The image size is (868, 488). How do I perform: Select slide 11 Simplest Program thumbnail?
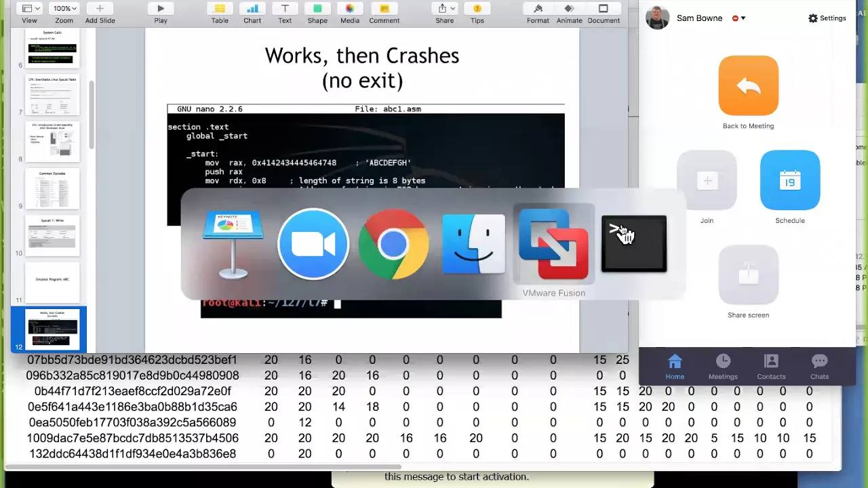pos(52,283)
